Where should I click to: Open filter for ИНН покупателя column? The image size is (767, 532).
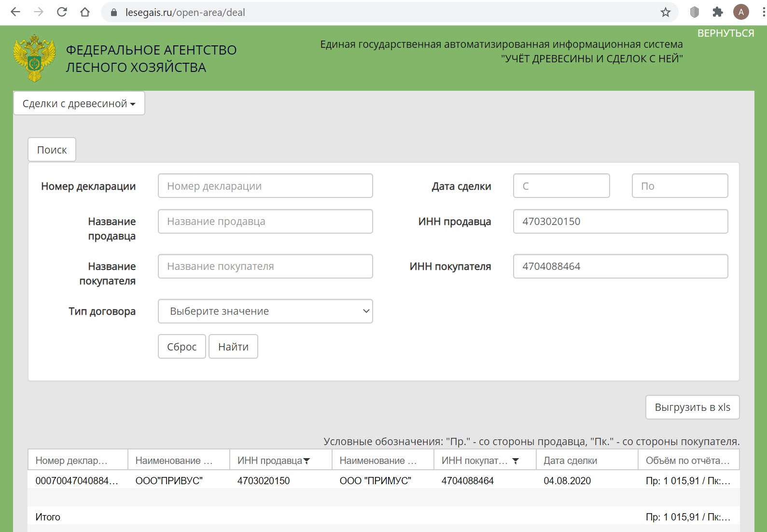coord(516,461)
